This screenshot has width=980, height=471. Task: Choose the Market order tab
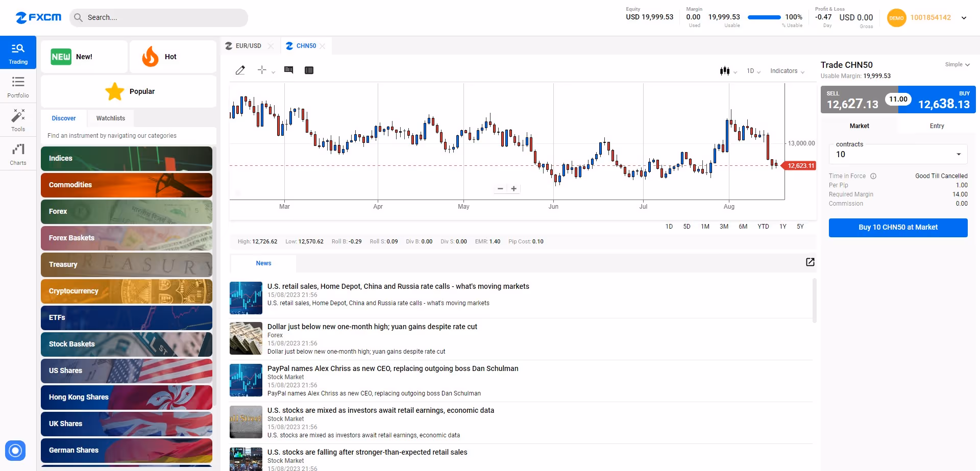coord(859,126)
